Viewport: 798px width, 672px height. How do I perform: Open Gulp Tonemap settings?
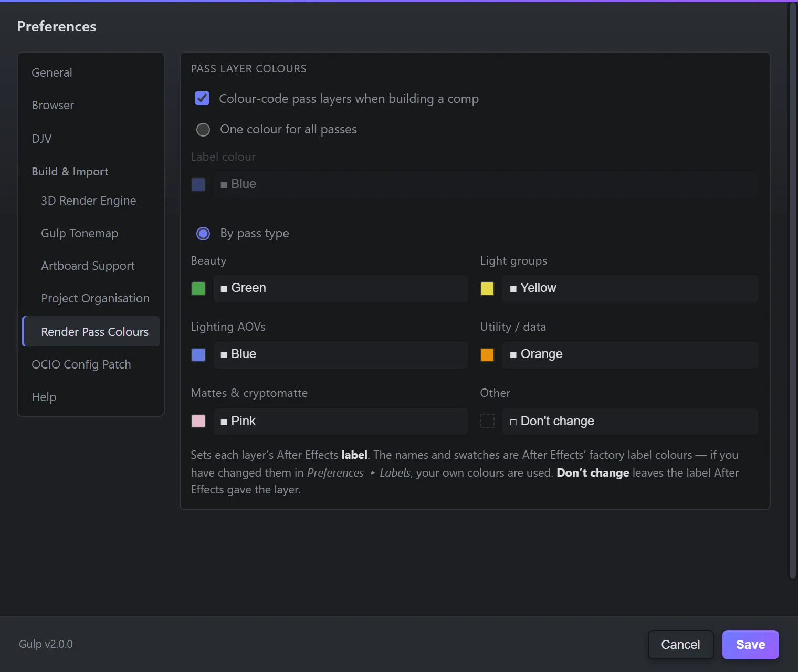pyautogui.click(x=91, y=233)
